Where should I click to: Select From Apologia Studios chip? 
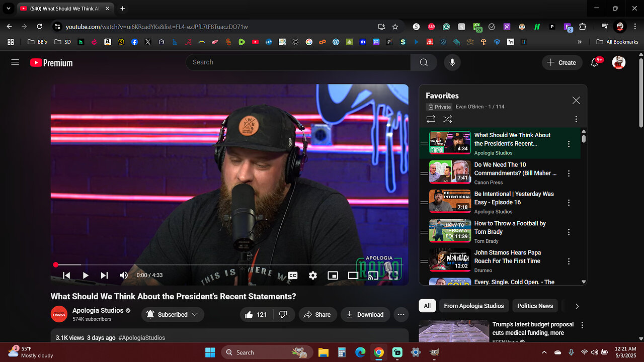coord(474,306)
